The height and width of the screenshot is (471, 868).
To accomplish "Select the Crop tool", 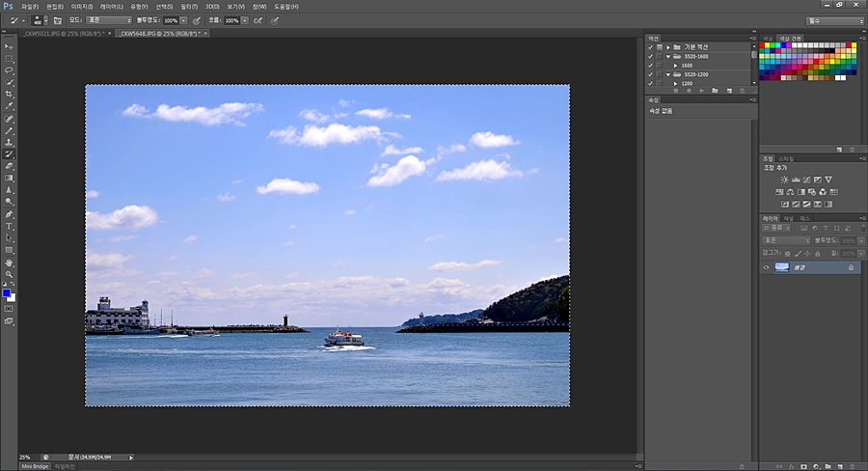I will pyautogui.click(x=9, y=95).
